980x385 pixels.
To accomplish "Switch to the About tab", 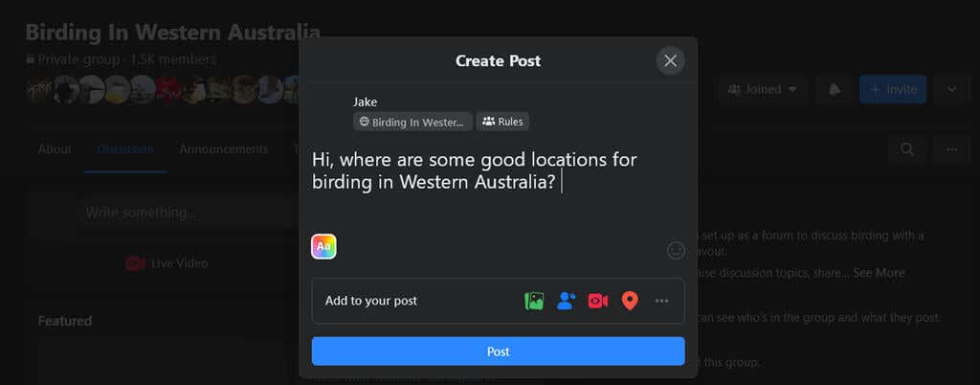I will [55, 149].
